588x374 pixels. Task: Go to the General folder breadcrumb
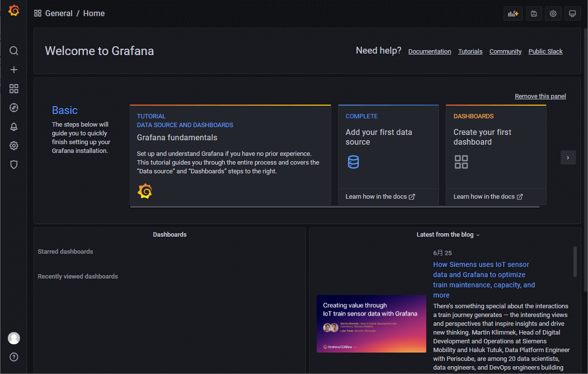(x=59, y=13)
